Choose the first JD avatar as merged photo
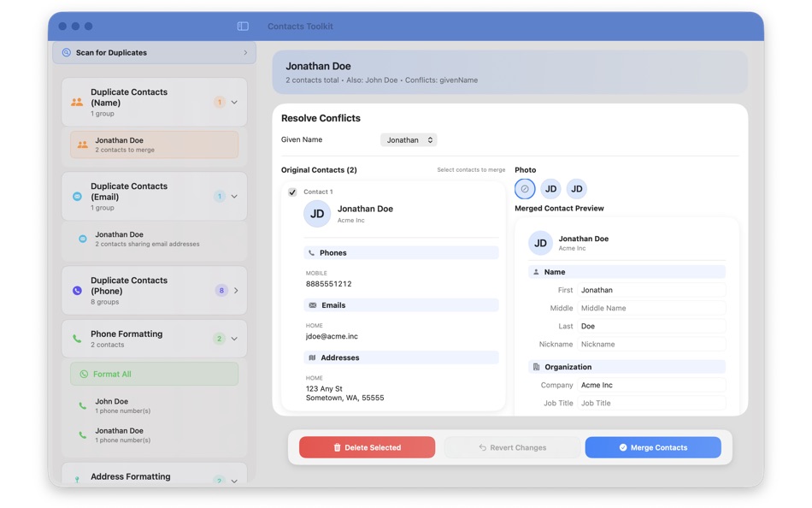The image size is (812, 508). [550, 188]
